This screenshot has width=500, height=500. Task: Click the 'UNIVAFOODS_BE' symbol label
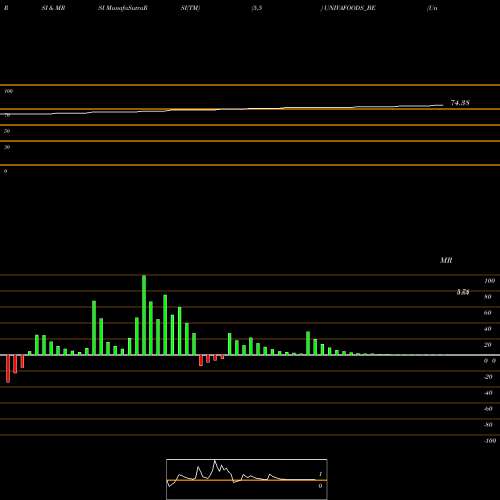350,8
